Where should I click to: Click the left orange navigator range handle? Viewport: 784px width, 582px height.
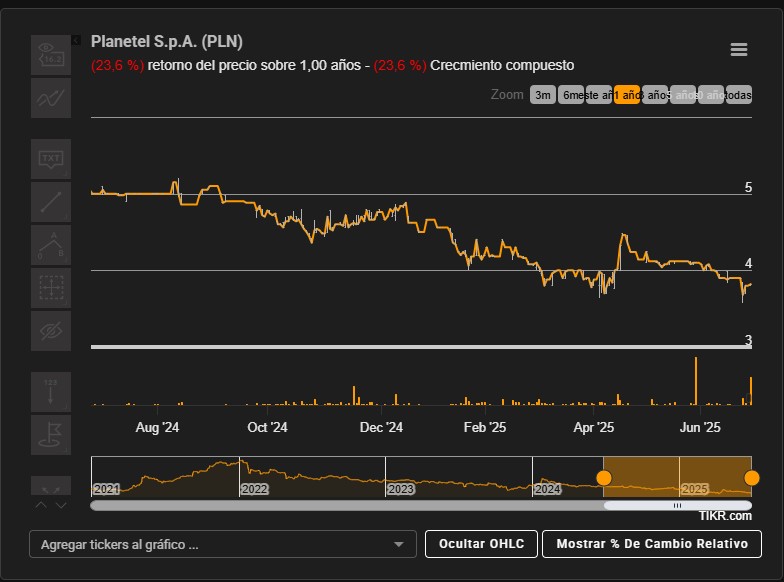[604, 478]
